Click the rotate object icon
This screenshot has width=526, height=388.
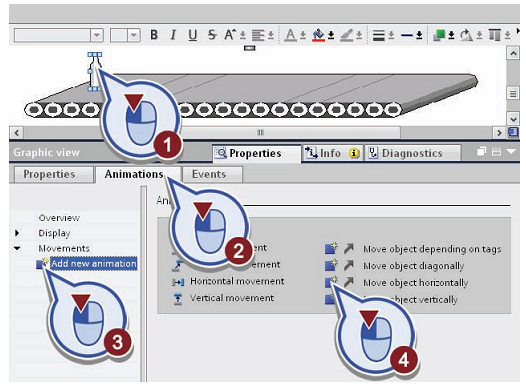[x=466, y=35]
